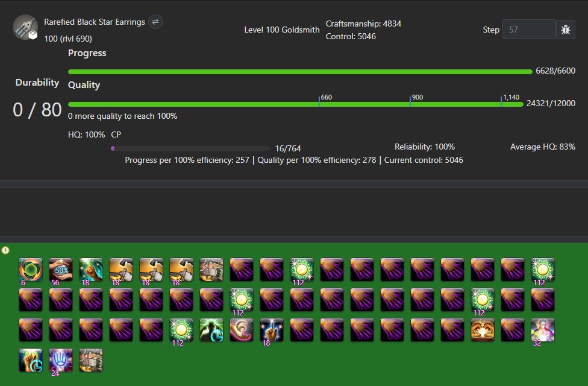This screenshot has height=386, width=588.
Task: Click the first Immaculate Mend in the top row
Action: [302, 270]
